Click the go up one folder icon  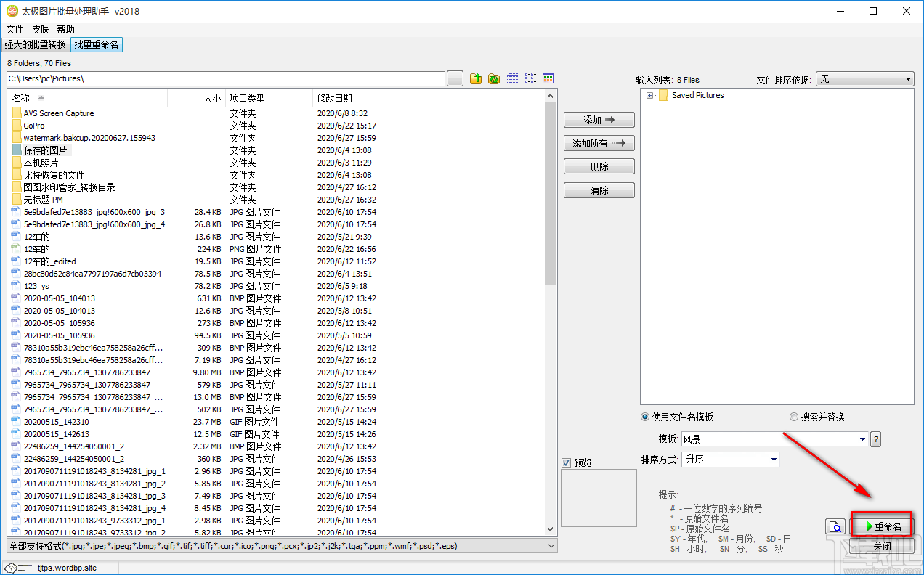pyautogui.click(x=476, y=78)
